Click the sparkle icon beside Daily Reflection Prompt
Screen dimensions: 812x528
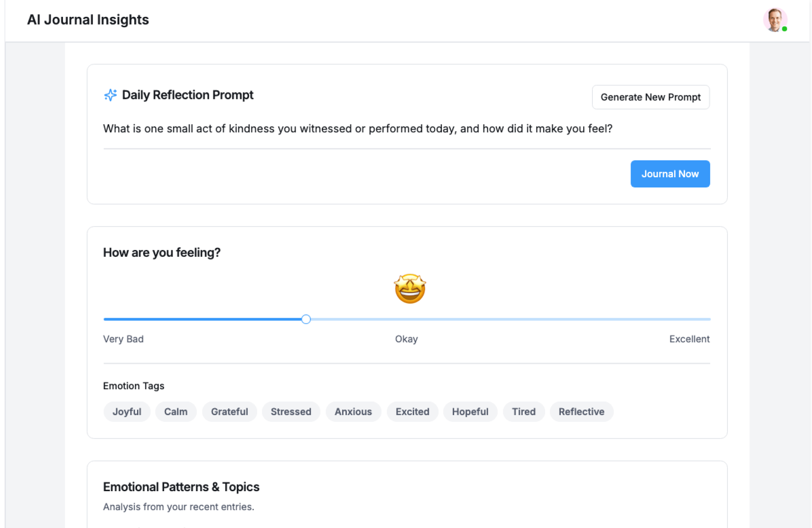point(110,95)
